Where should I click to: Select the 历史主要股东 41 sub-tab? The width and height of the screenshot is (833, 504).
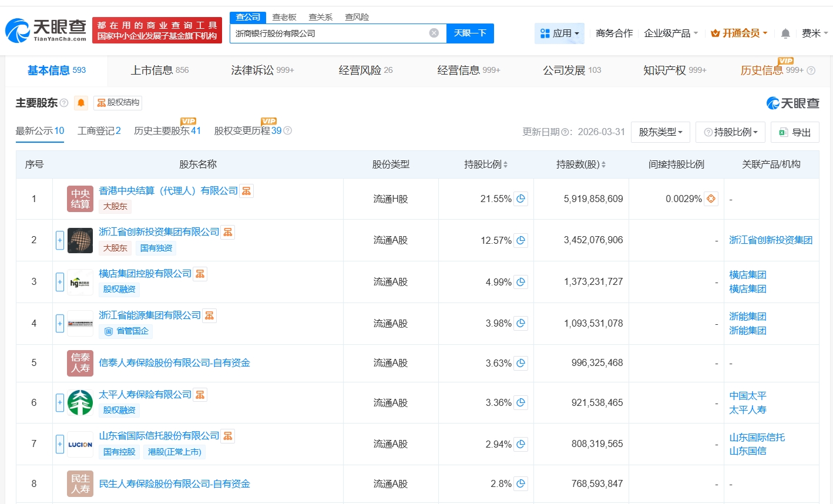point(167,131)
